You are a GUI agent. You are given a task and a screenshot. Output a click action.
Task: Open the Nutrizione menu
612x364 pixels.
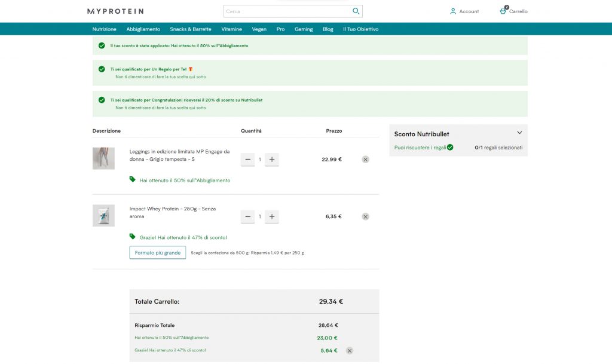[x=105, y=29]
